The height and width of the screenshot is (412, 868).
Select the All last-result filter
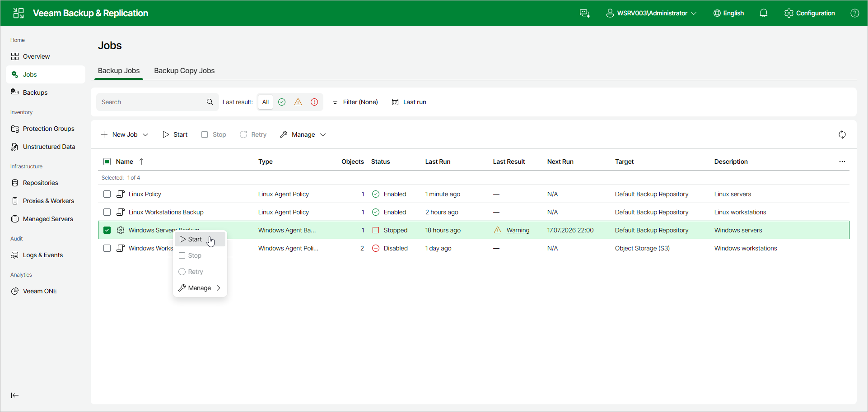pos(266,102)
